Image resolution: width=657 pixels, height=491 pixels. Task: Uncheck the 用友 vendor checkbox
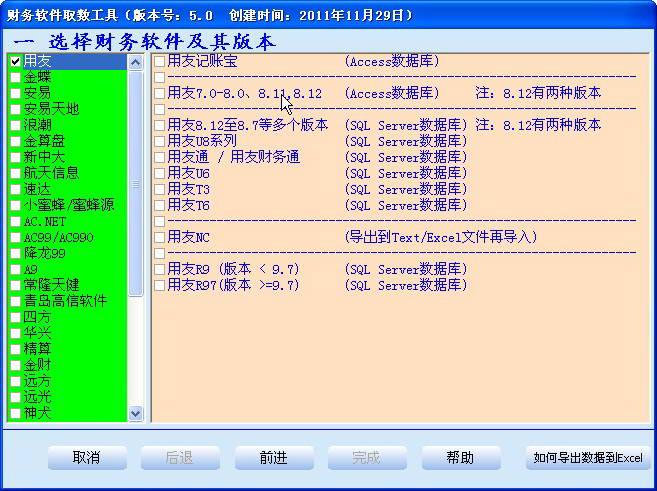16,62
